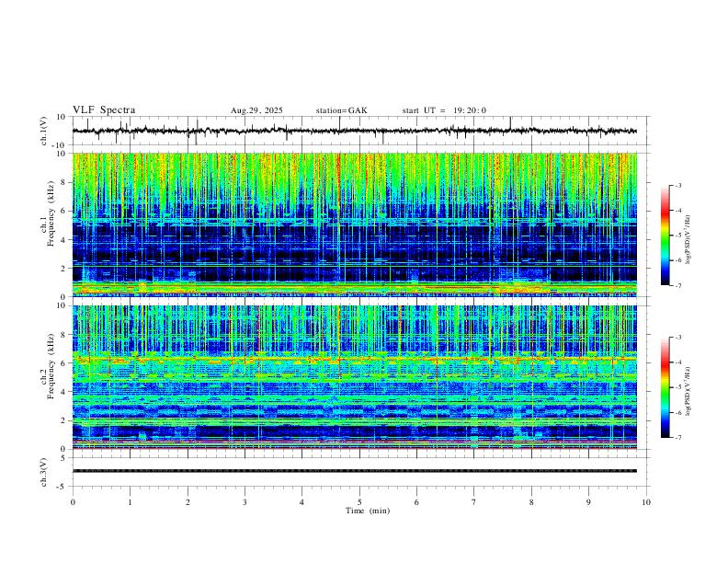Click the ch.3 voltage trace band
Image resolution: width=728 pixels, height=563 pixels.
(355, 471)
